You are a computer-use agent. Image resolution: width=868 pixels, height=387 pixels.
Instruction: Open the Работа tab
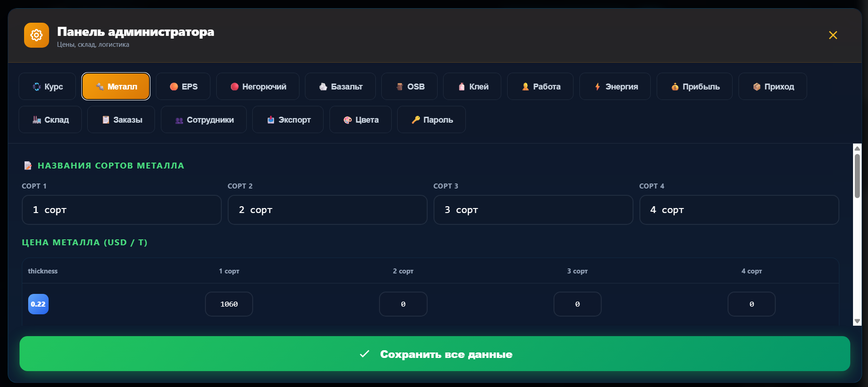[540, 86]
